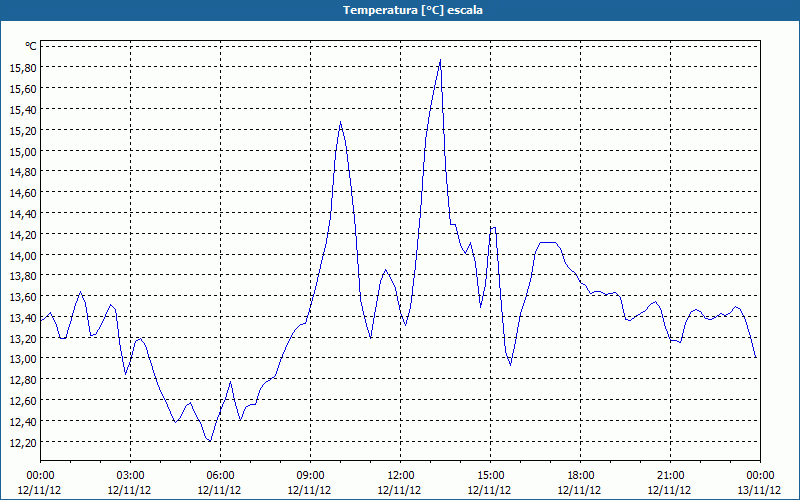Click the temperature peak near 10:00
This screenshot has width=800, height=500.
tap(340, 121)
